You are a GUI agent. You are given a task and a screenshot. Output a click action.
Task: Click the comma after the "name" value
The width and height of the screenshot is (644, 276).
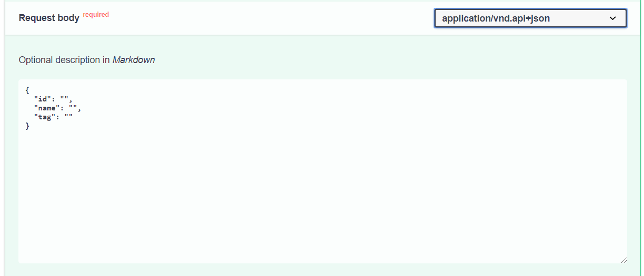(78, 110)
